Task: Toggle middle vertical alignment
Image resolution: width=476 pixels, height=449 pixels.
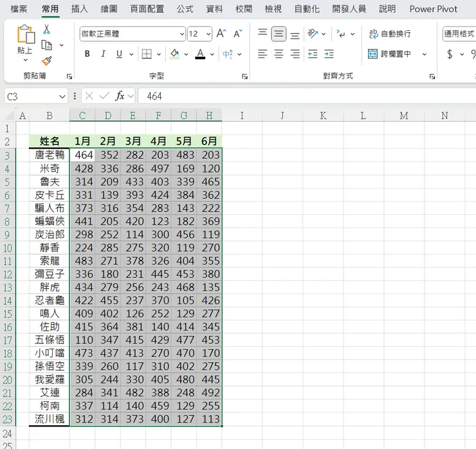Action: click(x=279, y=33)
